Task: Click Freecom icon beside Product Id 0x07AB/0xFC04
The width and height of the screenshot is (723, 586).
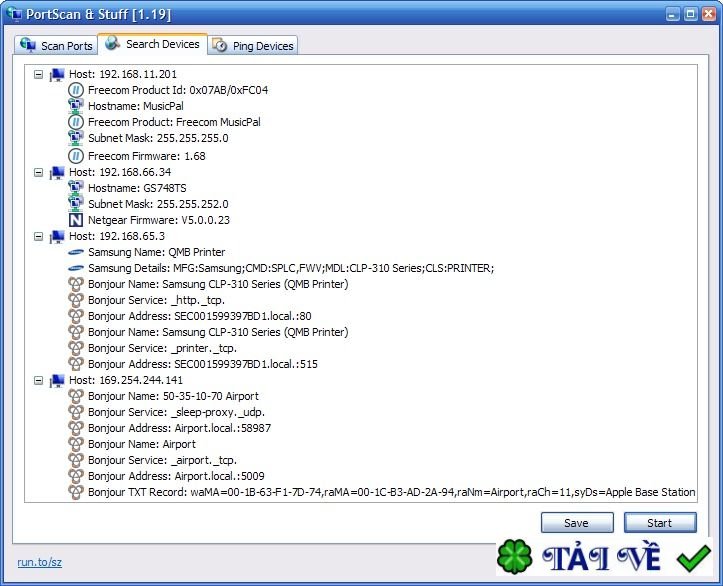Action: pos(76,90)
